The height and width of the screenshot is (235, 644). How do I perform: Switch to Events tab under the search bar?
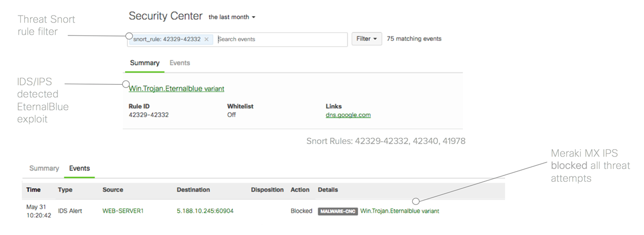[x=180, y=63]
